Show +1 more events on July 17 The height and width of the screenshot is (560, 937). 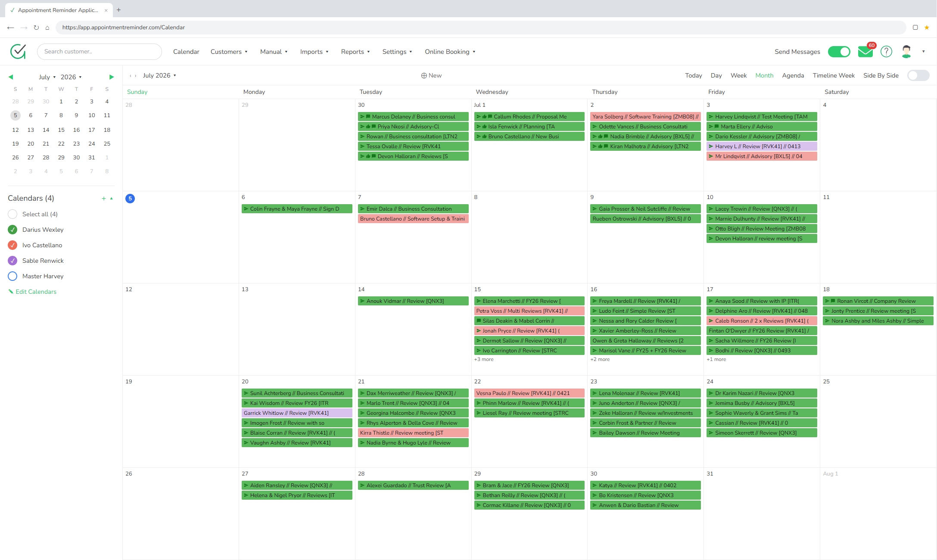(x=716, y=359)
